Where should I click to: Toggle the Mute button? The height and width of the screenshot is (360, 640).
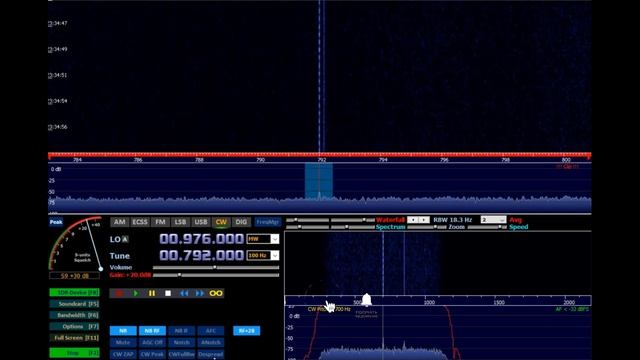click(x=123, y=342)
